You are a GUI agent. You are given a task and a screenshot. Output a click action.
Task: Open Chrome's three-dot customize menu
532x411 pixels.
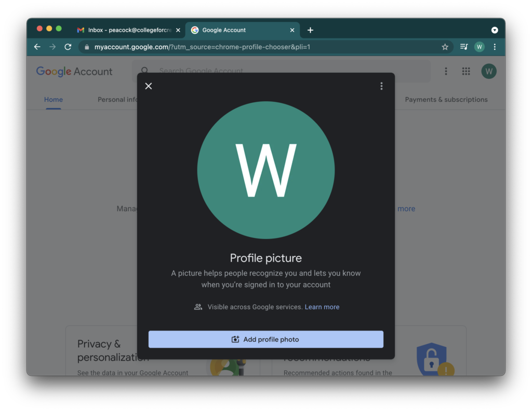(x=495, y=47)
